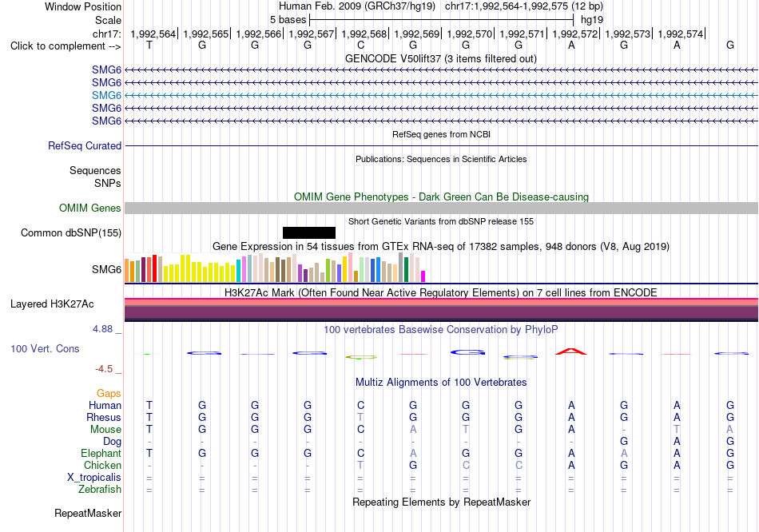Click the 'chr17:' ruler label
759x532 pixels.
point(106,34)
